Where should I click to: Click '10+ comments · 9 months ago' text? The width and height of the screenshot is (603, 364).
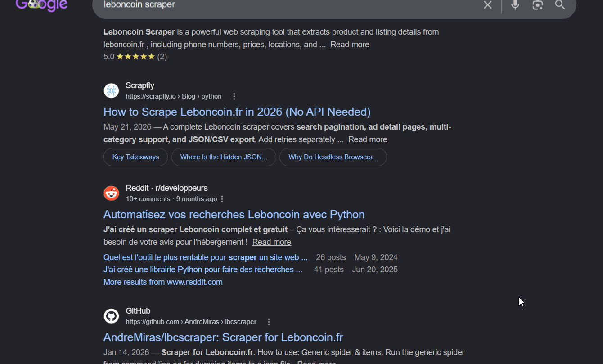[x=171, y=199]
